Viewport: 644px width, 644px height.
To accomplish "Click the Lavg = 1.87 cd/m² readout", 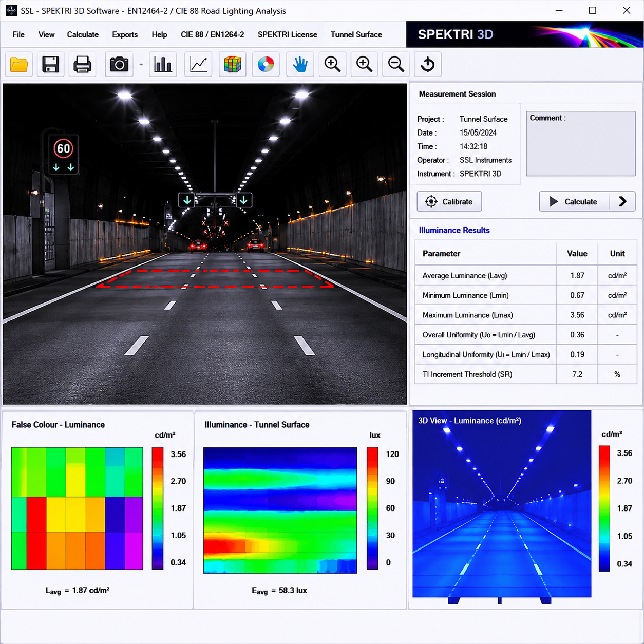I will [x=78, y=591].
